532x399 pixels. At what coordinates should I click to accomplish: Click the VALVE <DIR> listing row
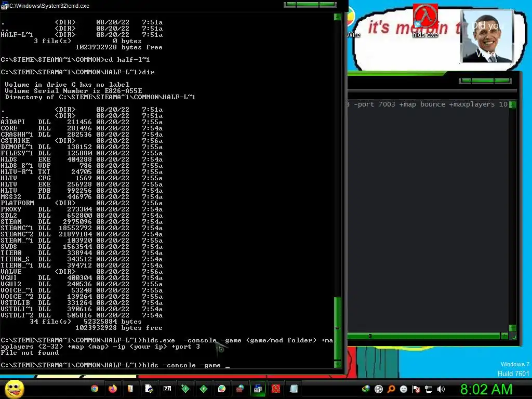82,271
